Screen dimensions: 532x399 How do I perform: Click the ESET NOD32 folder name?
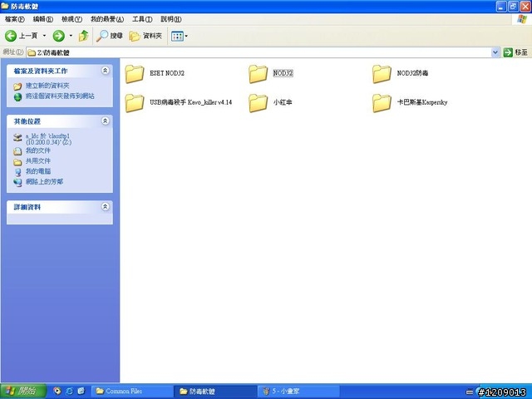tap(167, 73)
